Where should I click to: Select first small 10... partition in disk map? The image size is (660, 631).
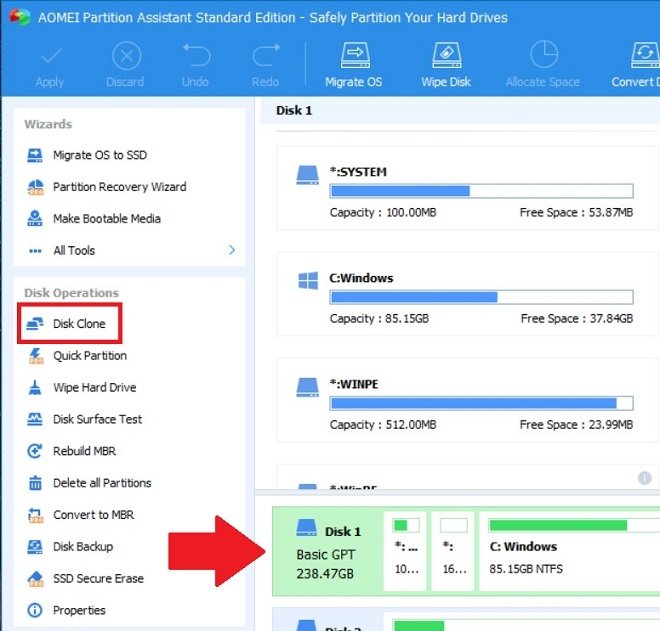click(x=406, y=551)
